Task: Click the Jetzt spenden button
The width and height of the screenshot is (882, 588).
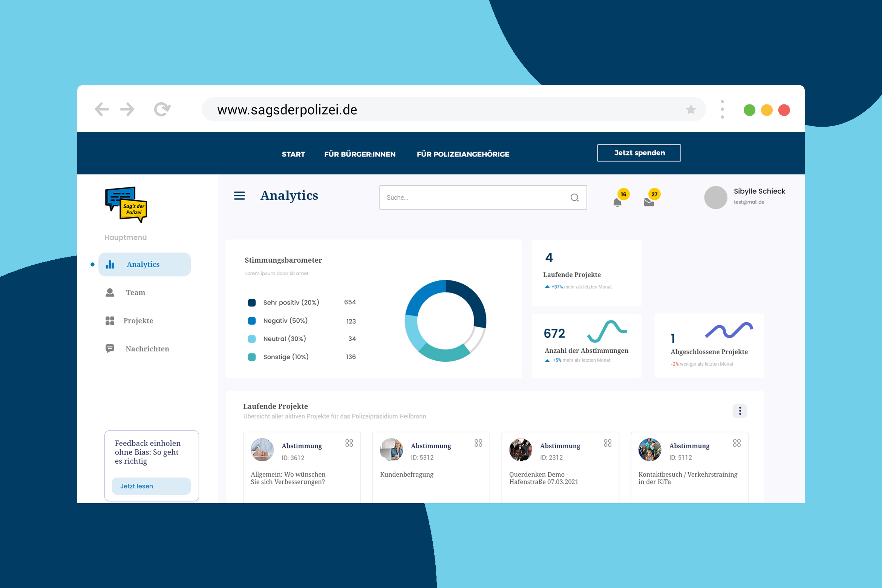Action: [639, 153]
